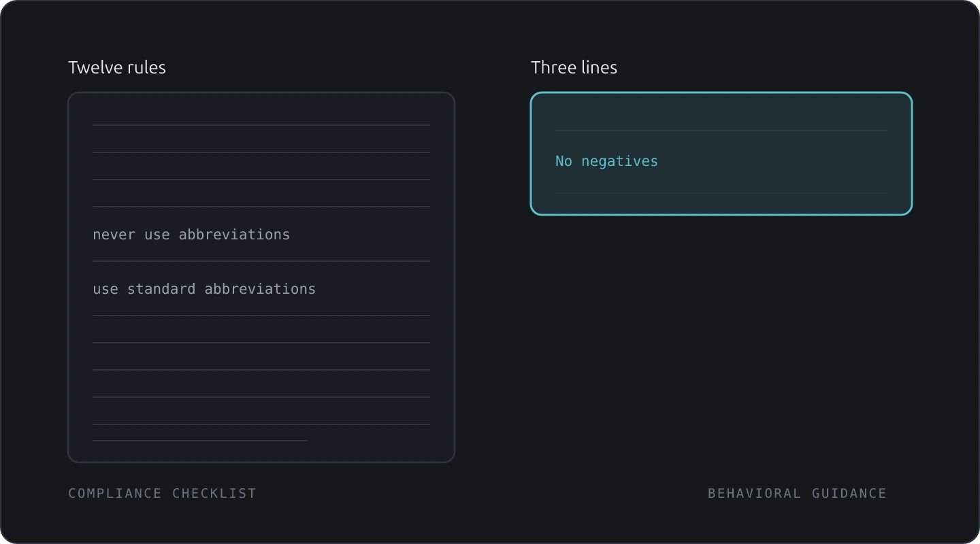Click second divider below "use standard abbreviations"
Viewport: 980px width, 544px height.
(x=261, y=343)
